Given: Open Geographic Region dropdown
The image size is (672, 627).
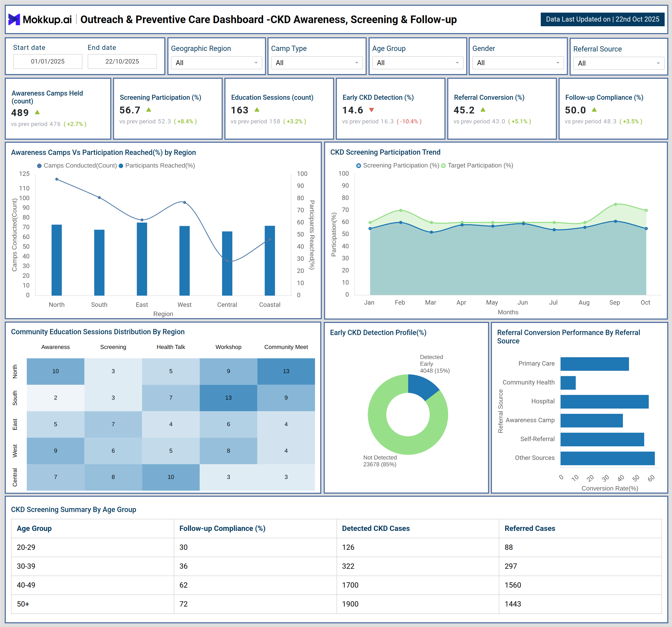Looking at the screenshot, I should pyautogui.click(x=216, y=63).
